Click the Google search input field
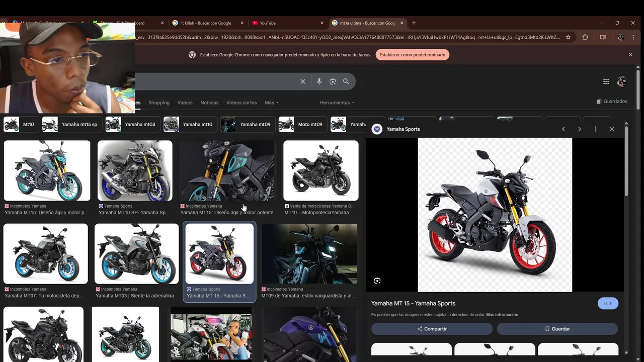This screenshot has height=362, width=644. click(x=216, y=81)
